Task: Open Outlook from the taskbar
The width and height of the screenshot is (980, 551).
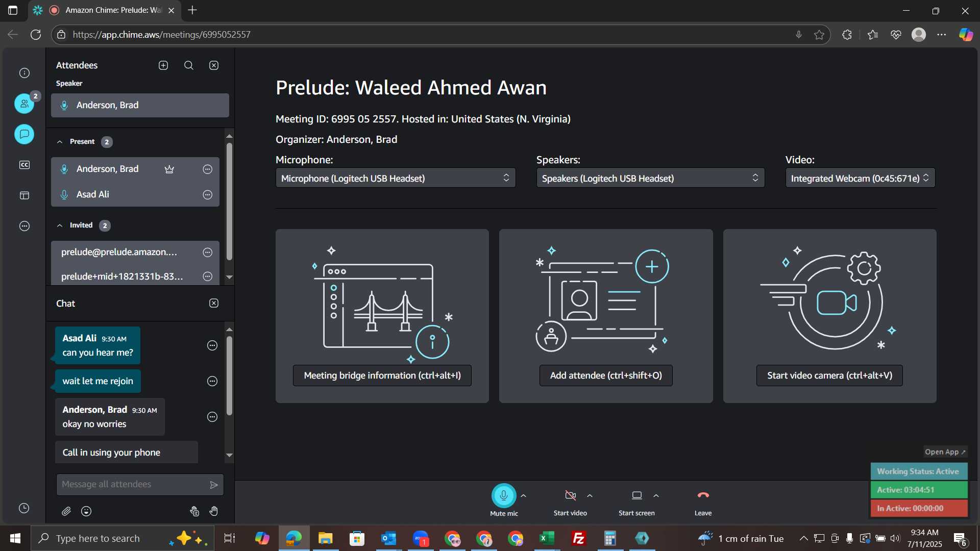Action: [x=389, y=538]
